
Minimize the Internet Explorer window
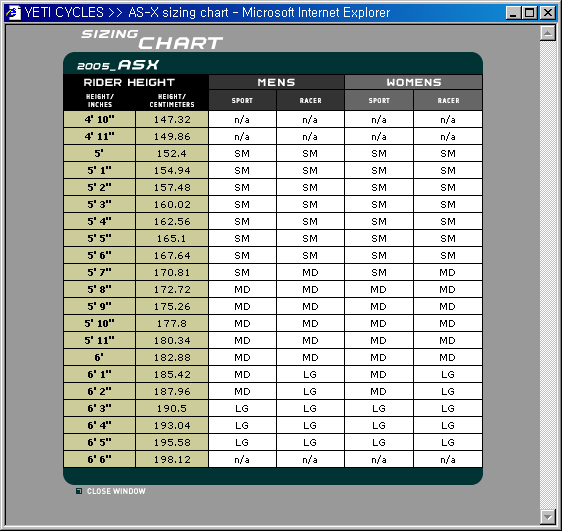click(513, 13)
